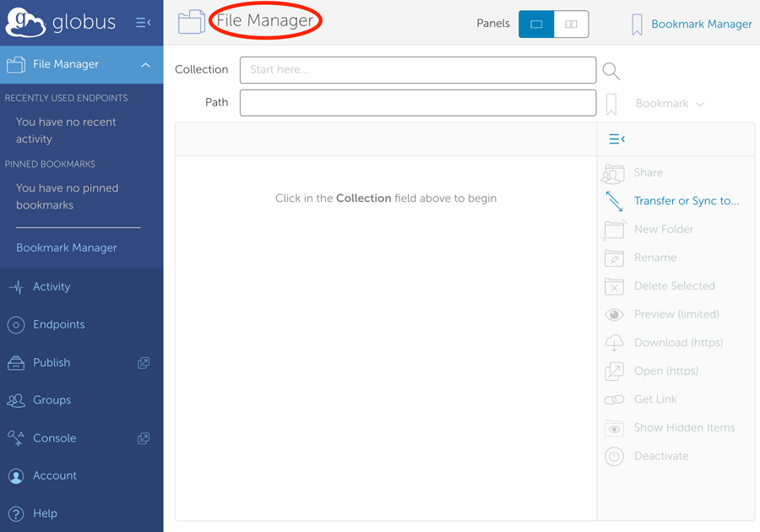Open the Publish menu item
760x532 pixels.
click(x=52, y=362)
